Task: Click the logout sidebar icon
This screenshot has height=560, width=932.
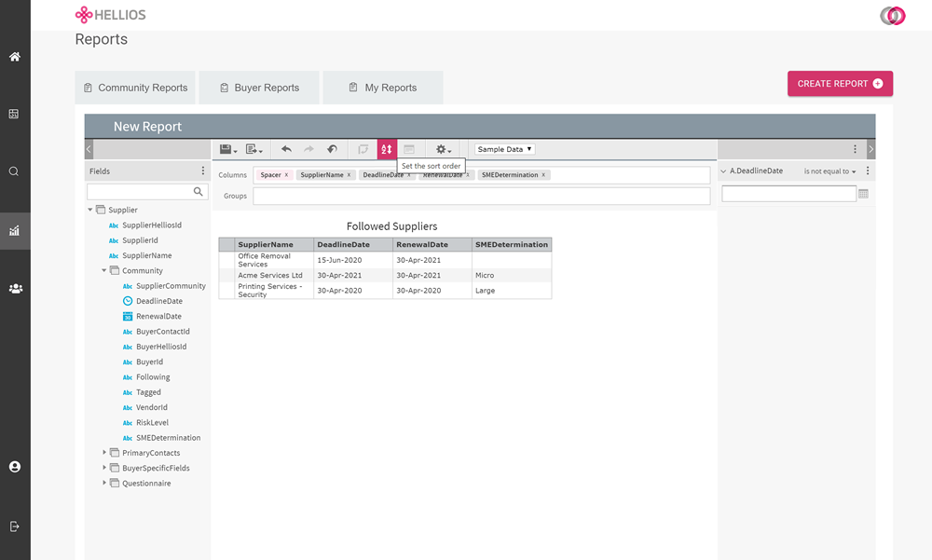Action: click(14, 526)
